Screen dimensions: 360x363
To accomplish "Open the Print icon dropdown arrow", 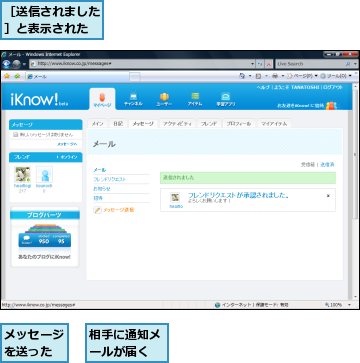I will 282,76.
